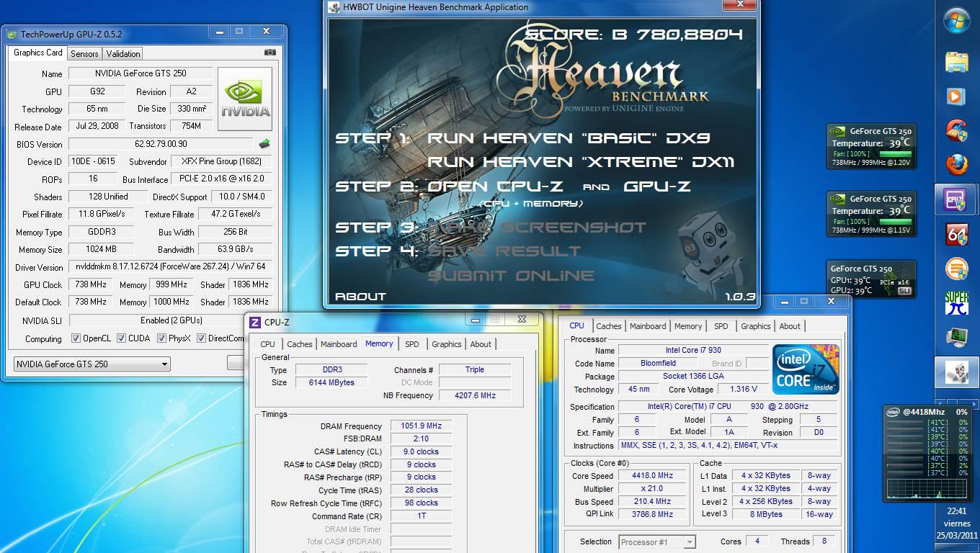Click the GPU-Z title bar app icon
Image resolution: width=980 pixels, height=553 pixels.
(11, 34)
